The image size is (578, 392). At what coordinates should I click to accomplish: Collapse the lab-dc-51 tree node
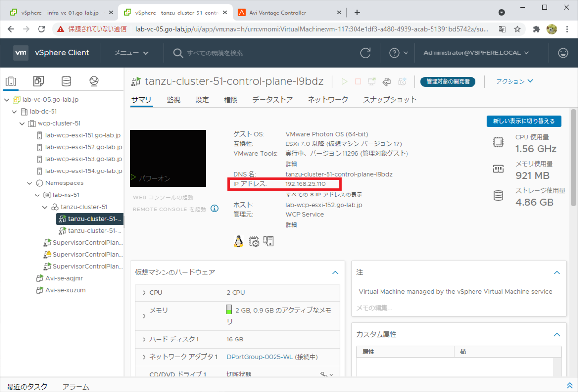(15, 112)
